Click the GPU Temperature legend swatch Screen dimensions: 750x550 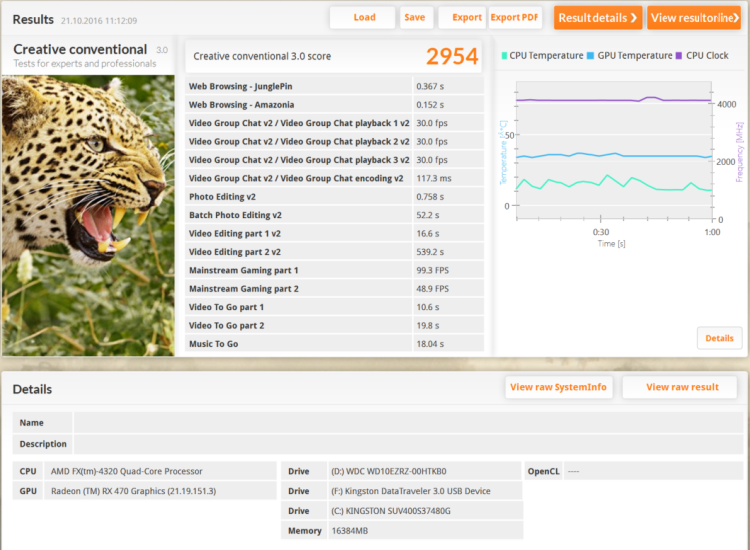pos(590,55)
